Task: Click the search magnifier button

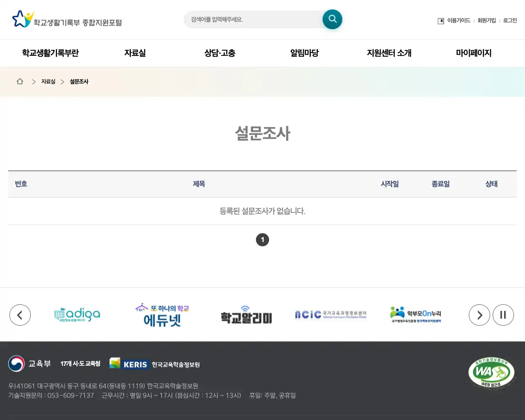Action: pyautogui.click(x=332, y=19)
